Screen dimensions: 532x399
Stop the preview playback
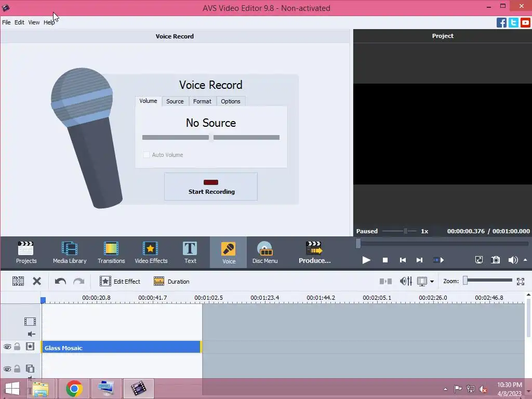[385, 260]
